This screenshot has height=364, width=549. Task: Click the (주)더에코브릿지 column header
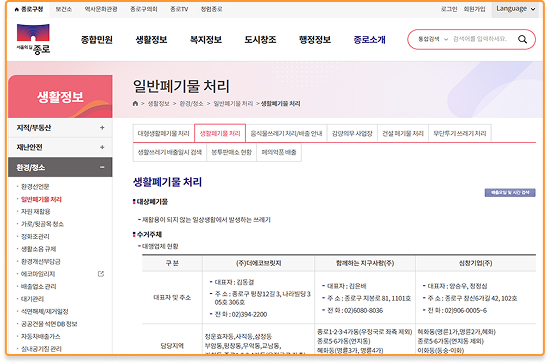[258, 263]
